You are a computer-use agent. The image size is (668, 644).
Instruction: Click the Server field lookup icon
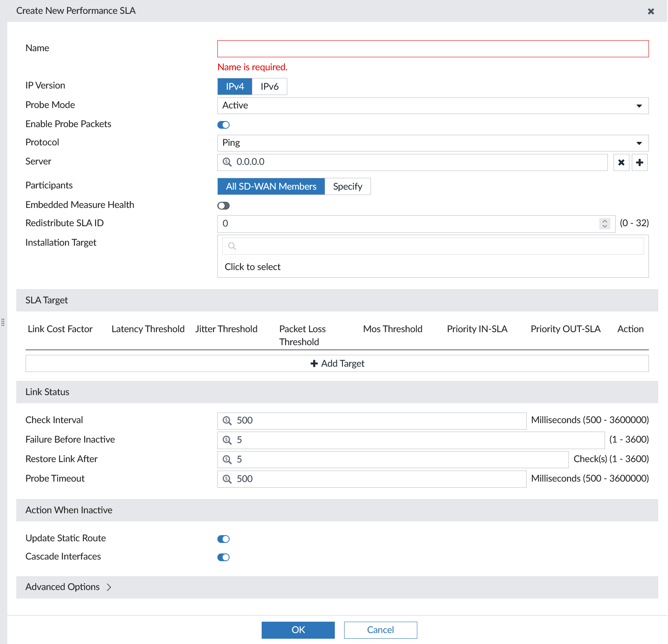point(227,162)
